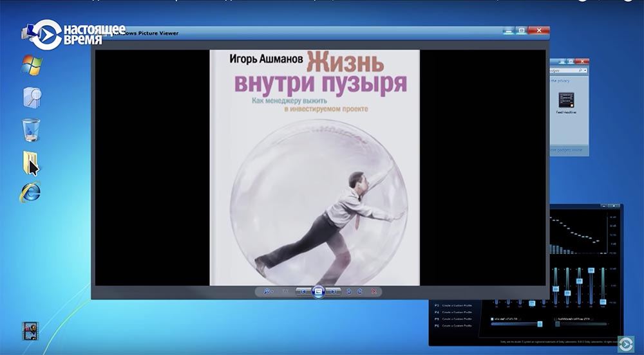The width and height of the screenshot is (644, 355).
Task: Launch Internet Explorer from desktop
Action: click(30, 192)
